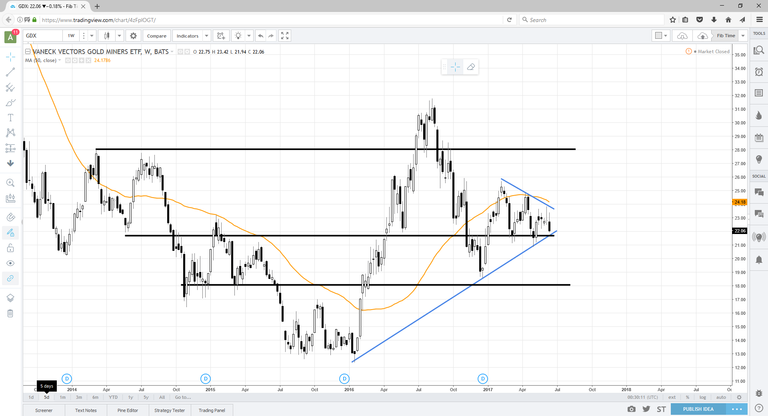Expand the Indicators favorites dropdown arrow

coord(207,36)
